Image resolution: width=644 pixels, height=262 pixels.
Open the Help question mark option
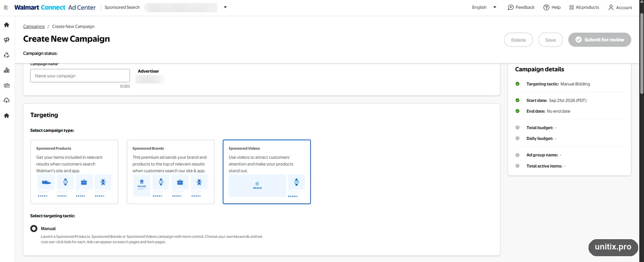click(x=552, y=7)
